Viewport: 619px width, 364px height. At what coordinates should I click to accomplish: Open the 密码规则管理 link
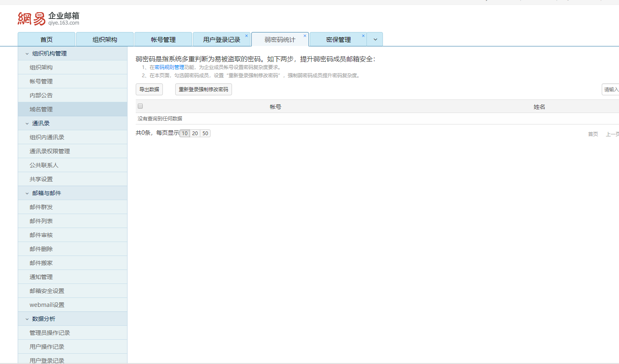[169, 67]
